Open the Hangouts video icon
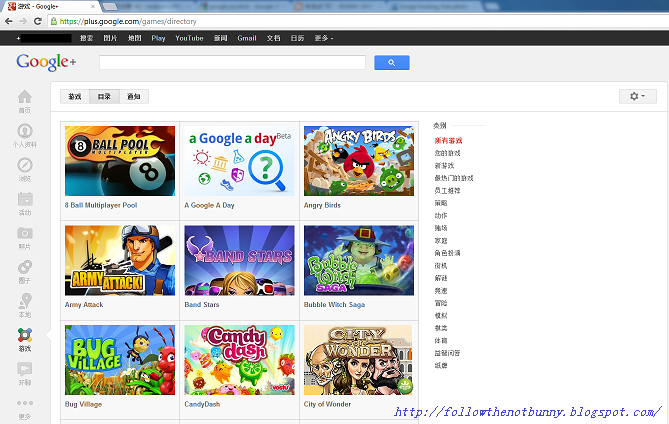Screen dimensions: 669x424 point(24,370)
